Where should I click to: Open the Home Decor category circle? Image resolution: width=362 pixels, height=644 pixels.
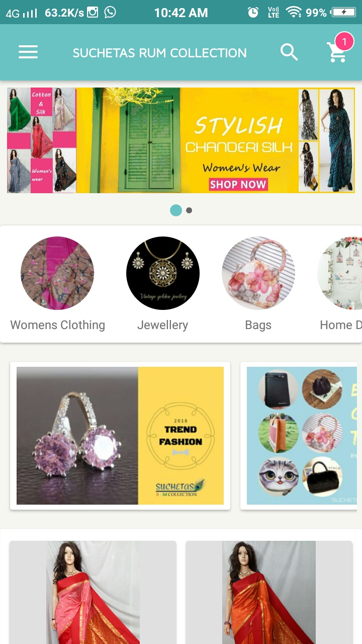(x=340, y=273)
